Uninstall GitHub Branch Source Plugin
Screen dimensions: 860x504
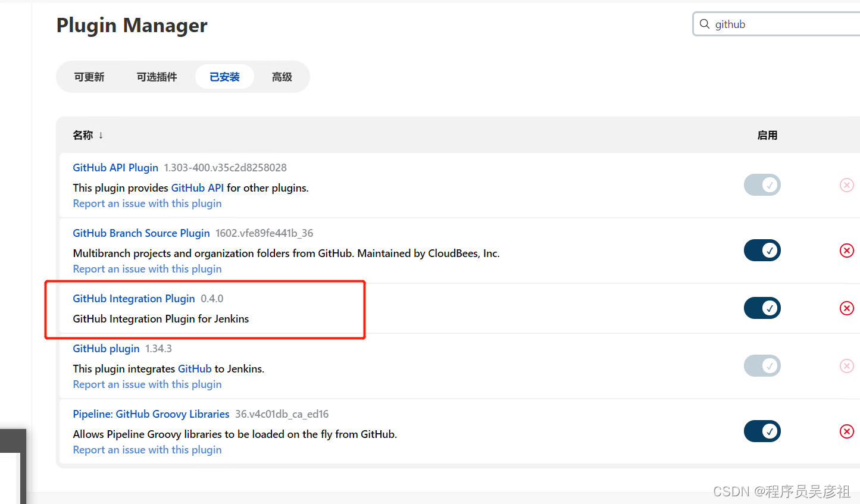coord(846,251)
